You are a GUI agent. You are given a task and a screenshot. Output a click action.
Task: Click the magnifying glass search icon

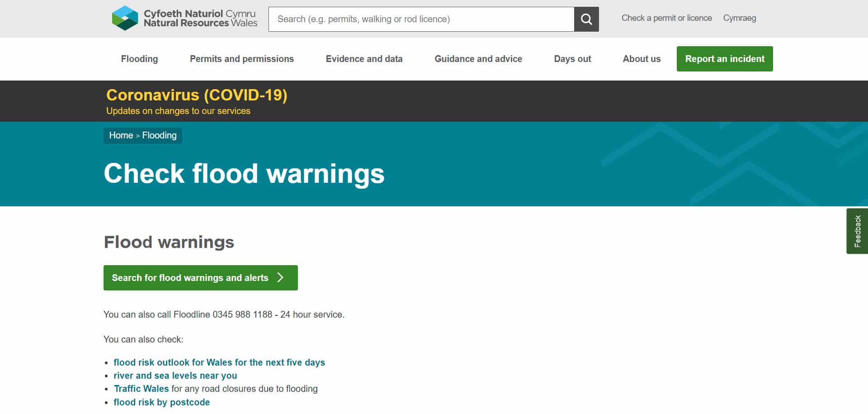pyautogui.click(x=586, y=19)
